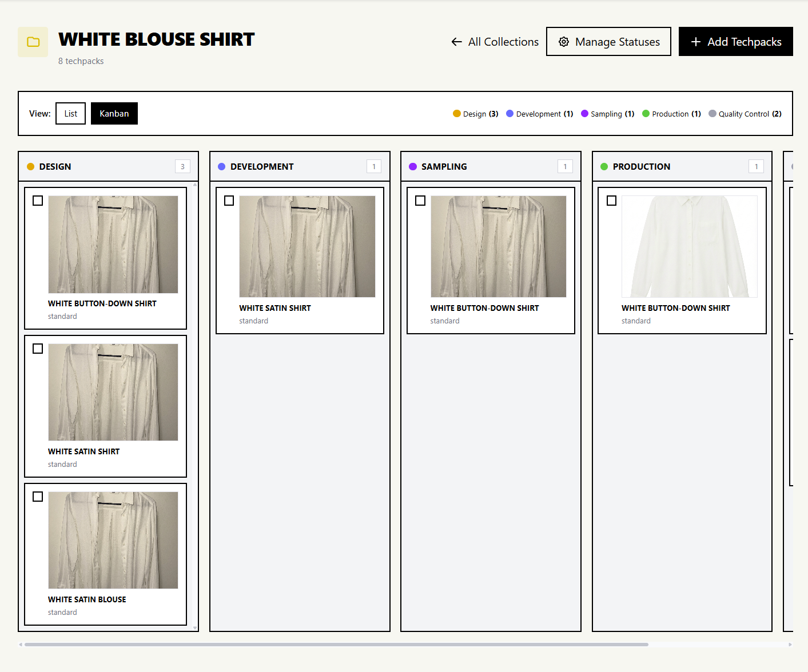
Task: Click the gear icon in Manage Statuses
Action: (x=564, y=42)
